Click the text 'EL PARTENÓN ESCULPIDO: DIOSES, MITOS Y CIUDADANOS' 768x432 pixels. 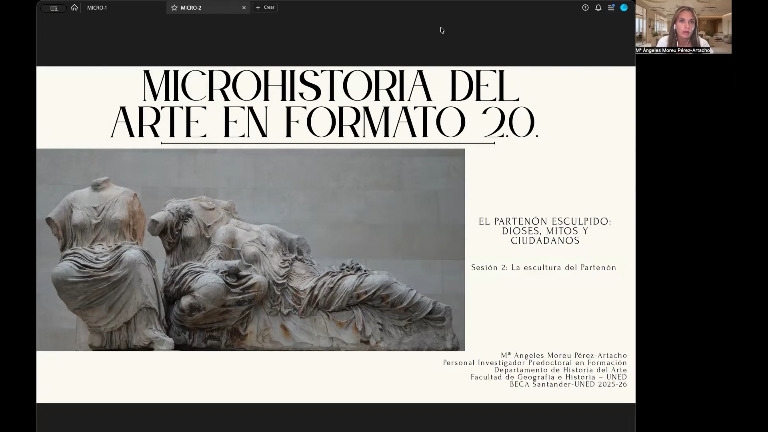coord(545,231)
